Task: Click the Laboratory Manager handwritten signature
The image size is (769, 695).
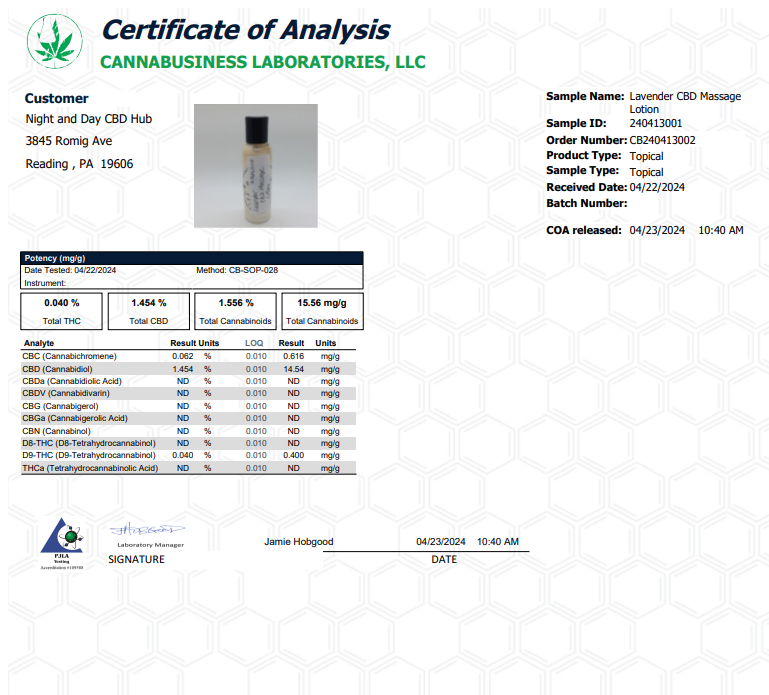Action: [148, 529]
